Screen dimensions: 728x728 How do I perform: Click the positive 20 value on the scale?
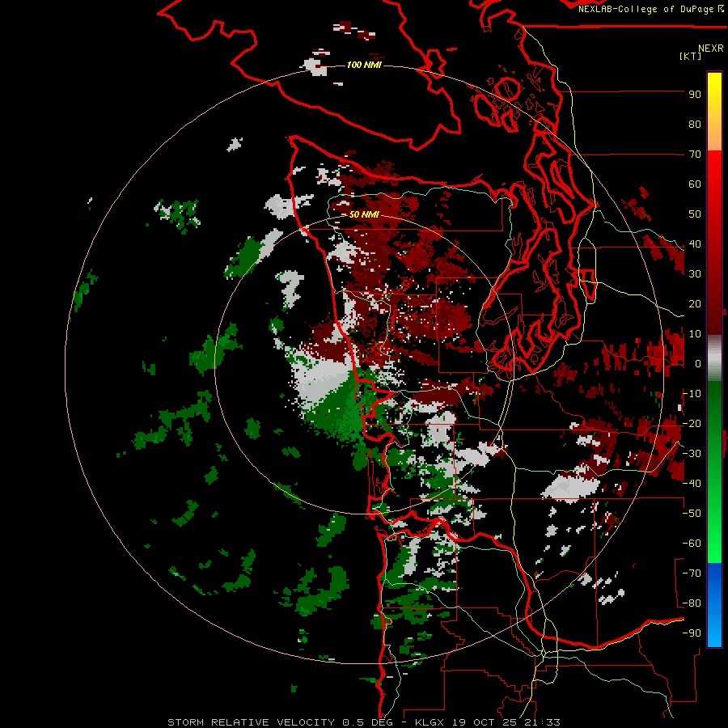pos(695,304)
